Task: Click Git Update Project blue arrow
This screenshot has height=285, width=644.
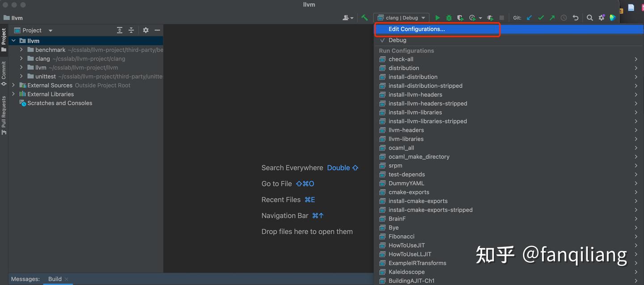Action: tap(530, 18)
